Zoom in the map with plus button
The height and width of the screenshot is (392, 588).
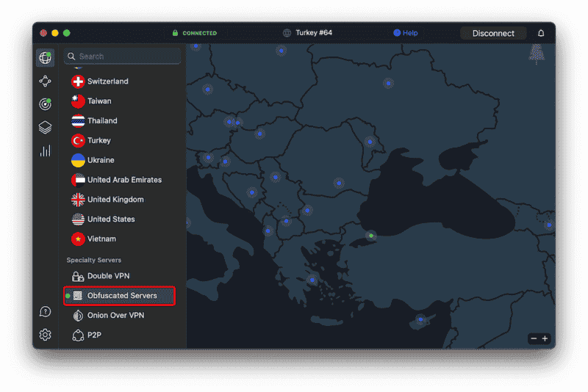tap(545, 338)
